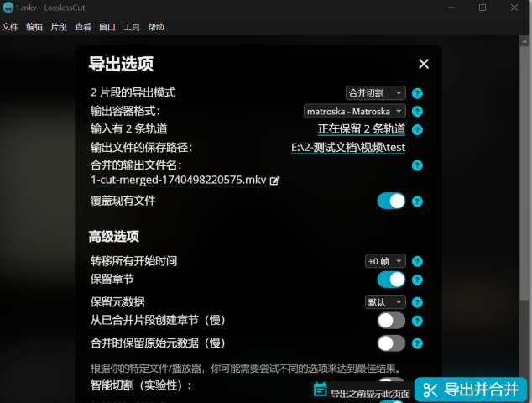
Task: Click help icon next to 输出容器格式
Action: click(417, 111)
